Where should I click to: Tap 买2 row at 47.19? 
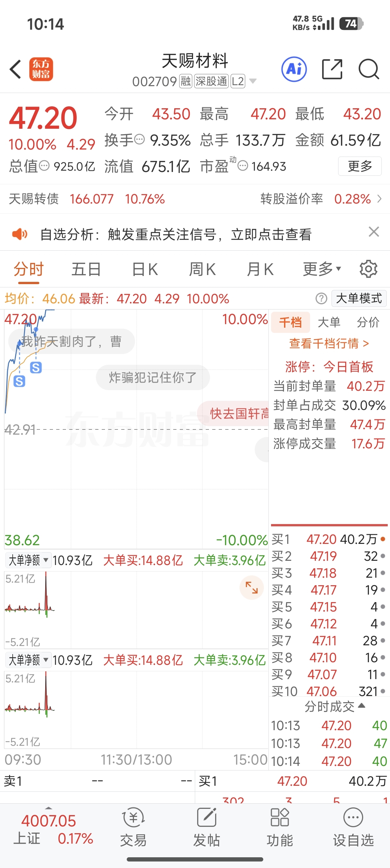pos(329,556)
